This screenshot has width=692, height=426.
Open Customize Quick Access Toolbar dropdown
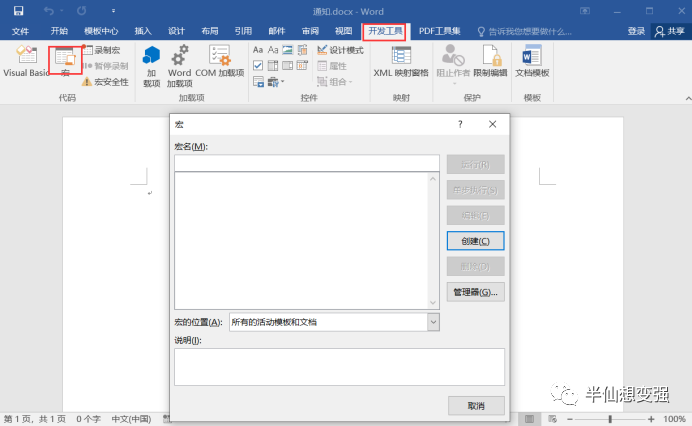pyautogui.click(x=113, y=11)
